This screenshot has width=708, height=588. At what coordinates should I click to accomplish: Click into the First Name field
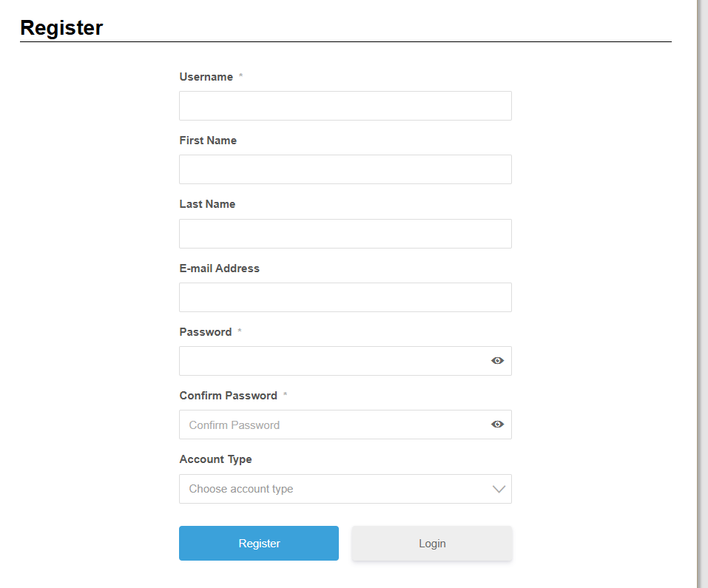(345, 169)
